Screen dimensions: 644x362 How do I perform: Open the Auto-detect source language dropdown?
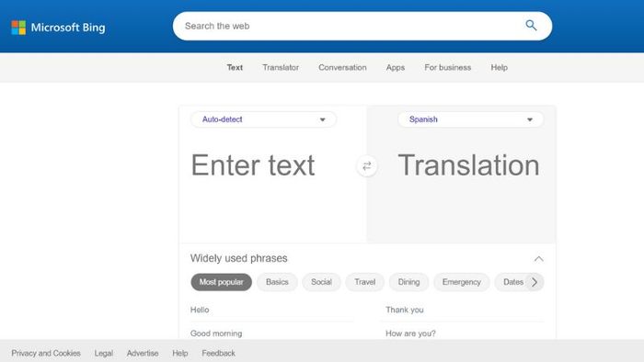click(x=264, y=119)
